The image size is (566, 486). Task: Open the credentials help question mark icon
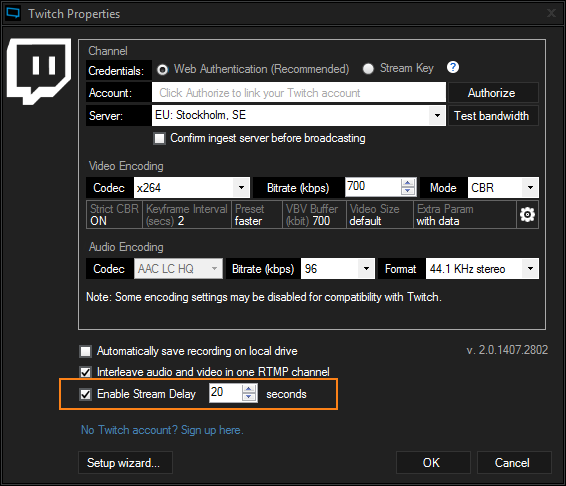[453, 67]
